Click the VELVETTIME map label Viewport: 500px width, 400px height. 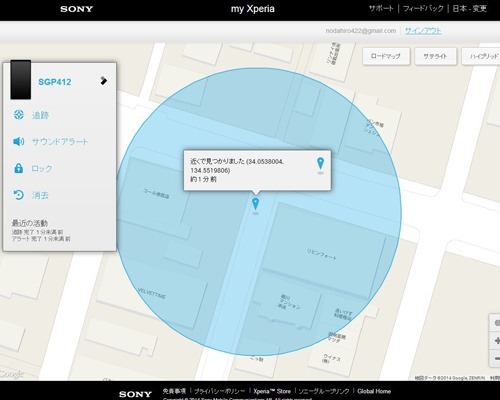(152, 294)
